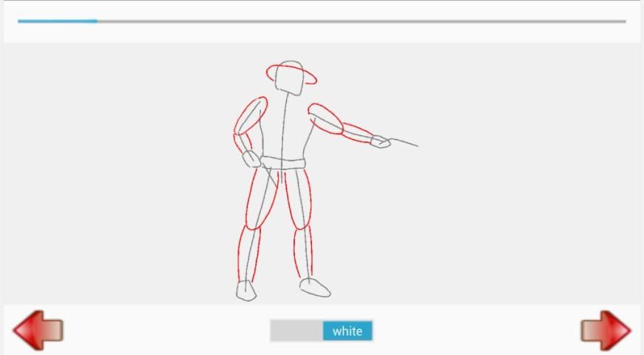This screenshot has width=644, height=355.
Task: Click the belt on the figure's waist
Action: pyautogui.click(x=284, y=162)
